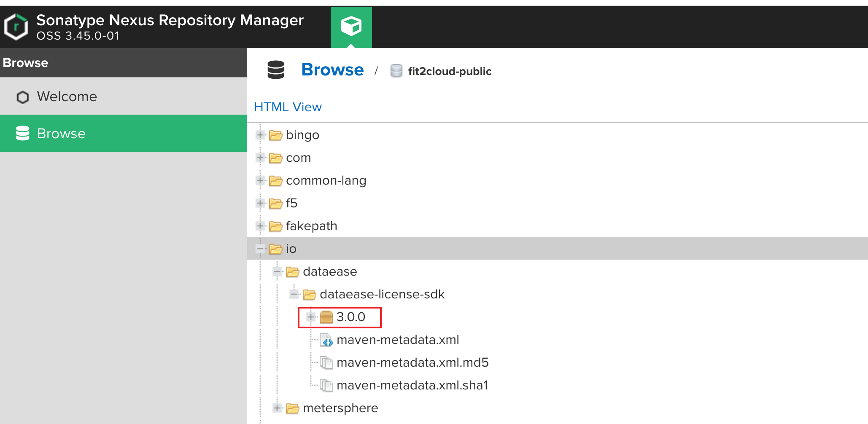
Task: Click the 3.0.0 package box icon
Action: (326, 317)
